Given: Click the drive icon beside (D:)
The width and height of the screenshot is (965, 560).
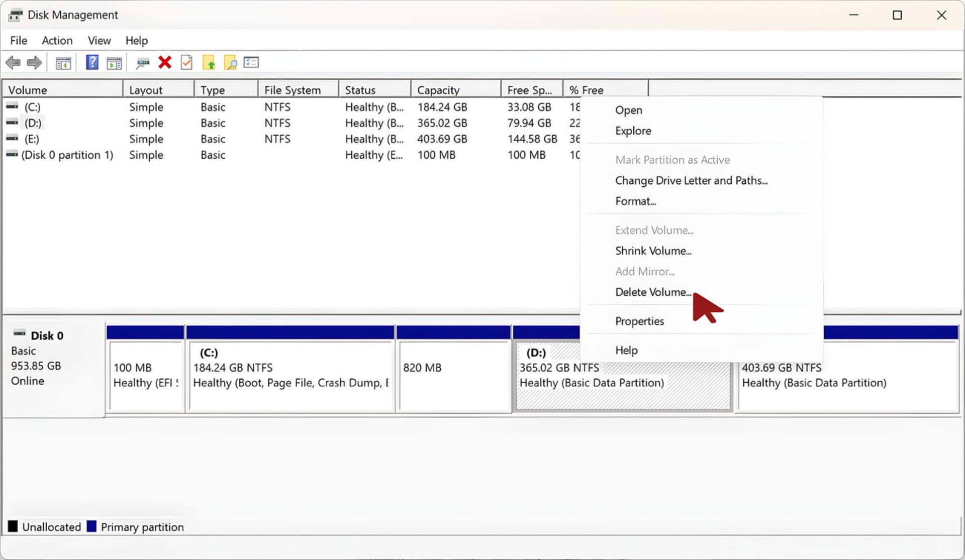Looking at the screenshot, I should tap(12, 123).
